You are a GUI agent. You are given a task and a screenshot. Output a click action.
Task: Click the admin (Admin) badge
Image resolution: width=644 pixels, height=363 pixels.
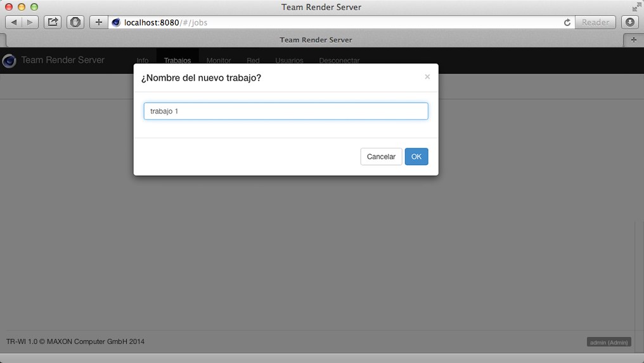(x=609, y=342)
